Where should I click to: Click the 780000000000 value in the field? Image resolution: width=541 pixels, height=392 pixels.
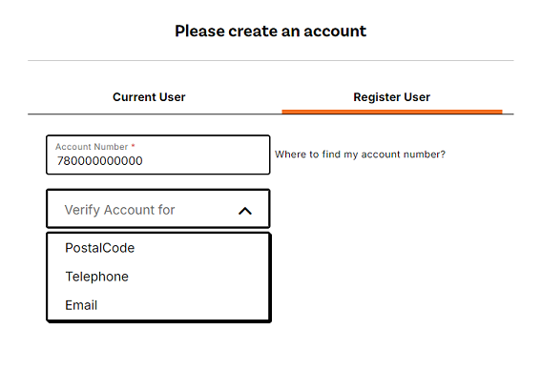[x=100, y=161]
